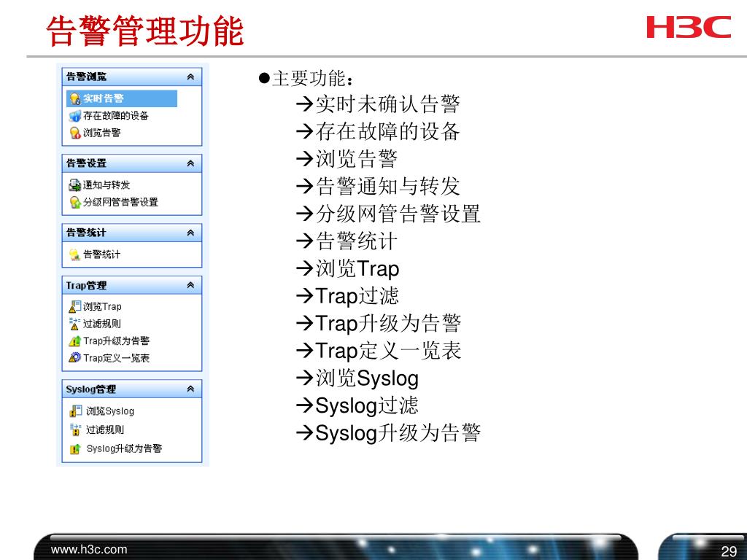Viewport: 747px width, 560px height.
Task: Click the Trap过滤 bullet text
Action: click(x=357, y=296)
